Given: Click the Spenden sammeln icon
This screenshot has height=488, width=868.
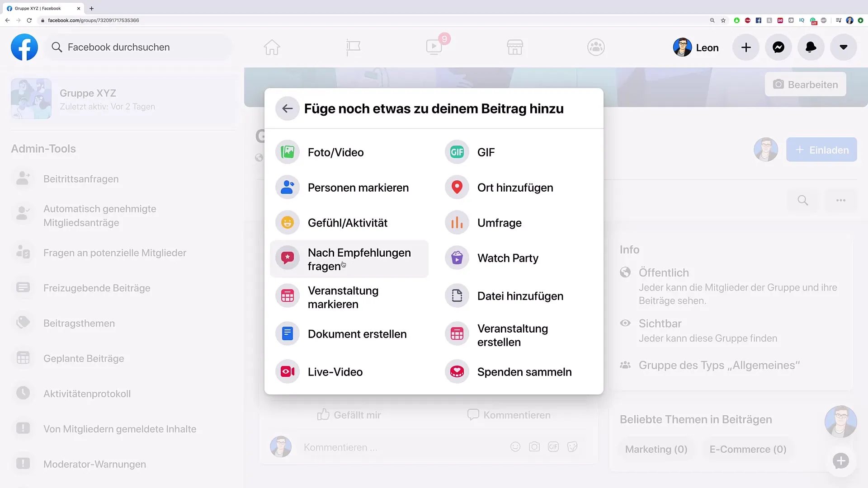Looking at the screenshot, I should coord(457,372).
